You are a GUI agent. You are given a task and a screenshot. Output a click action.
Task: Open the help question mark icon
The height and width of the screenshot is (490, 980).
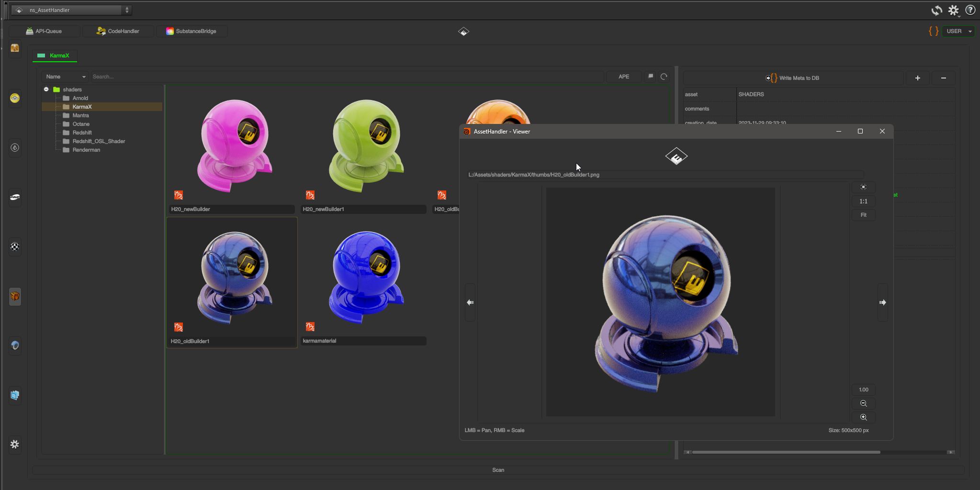(x=970, y=10)
